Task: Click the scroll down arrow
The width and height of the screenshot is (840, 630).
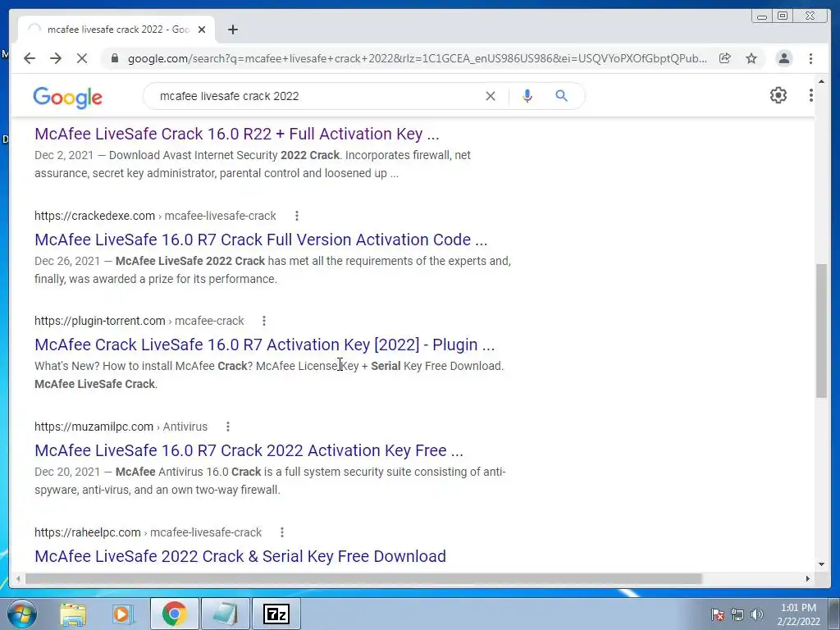Action: pyautogui.click(x=821, y=564)
